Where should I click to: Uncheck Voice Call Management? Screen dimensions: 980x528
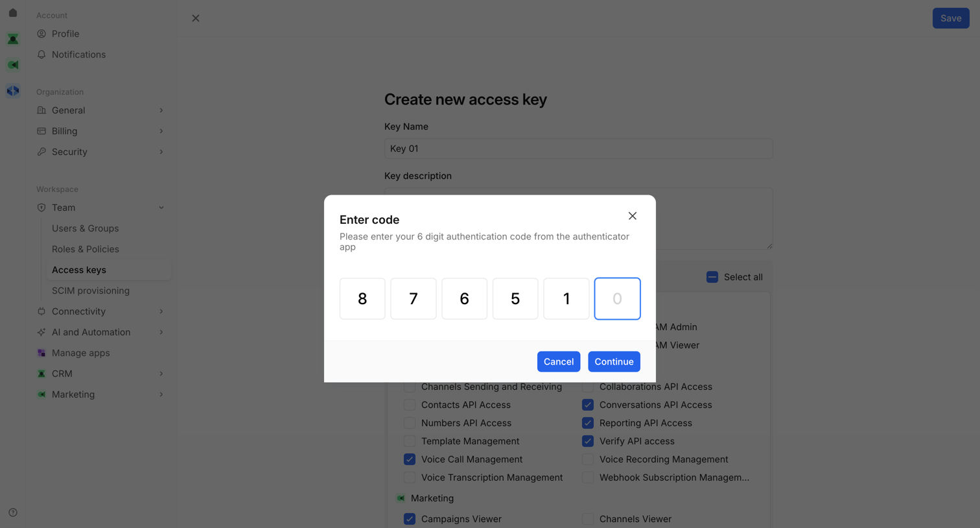click(410, 459)
